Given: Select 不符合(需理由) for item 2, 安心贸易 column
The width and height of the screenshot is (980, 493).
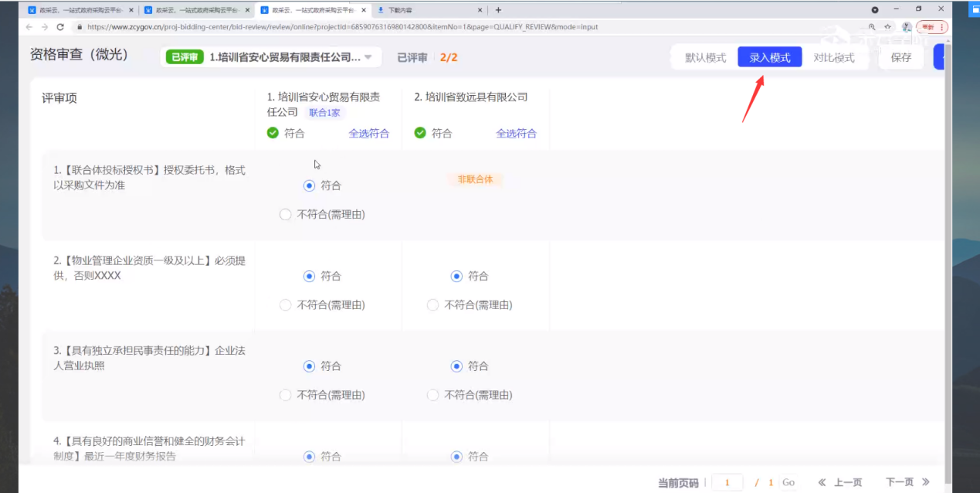Looking at the screenshot, I should (x=286, y=305).
